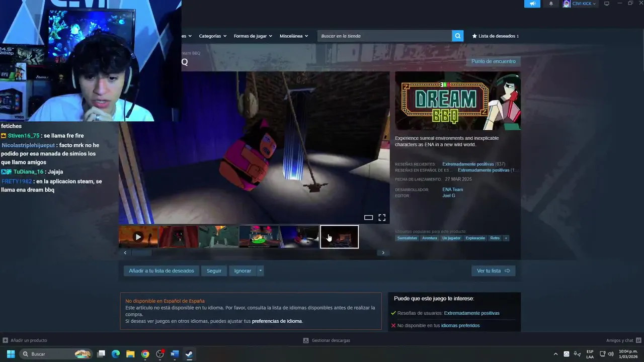The image size is (644, 362).
Task: Click the Seguir button
Action: (214, 270)
